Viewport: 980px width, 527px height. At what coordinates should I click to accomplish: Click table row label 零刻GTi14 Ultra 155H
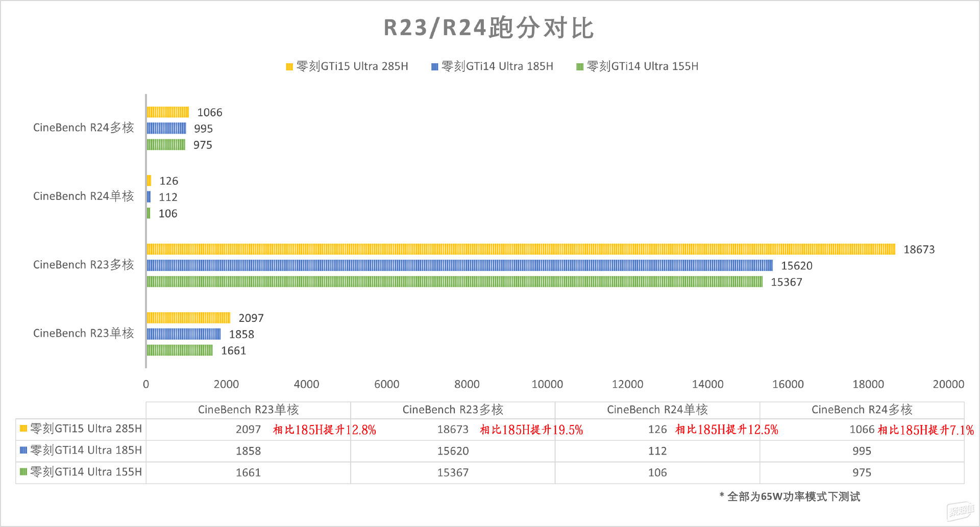tap(86, 472)
